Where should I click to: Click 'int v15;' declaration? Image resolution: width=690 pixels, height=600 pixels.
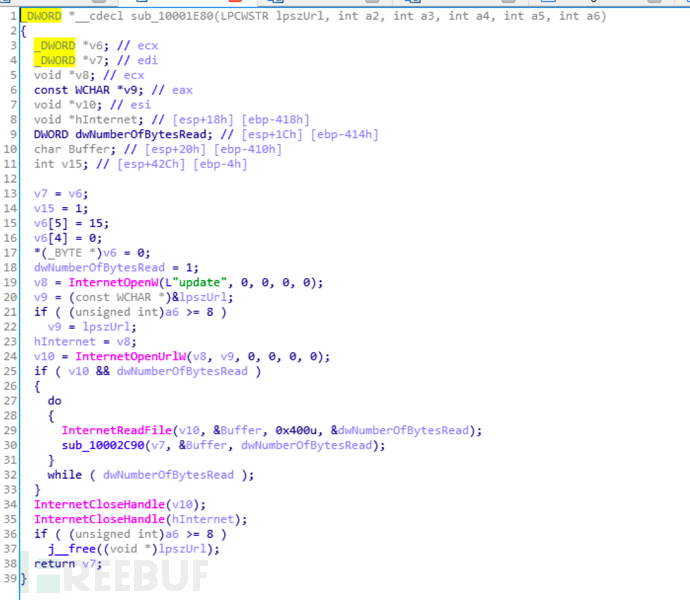(x=61, y=164)
